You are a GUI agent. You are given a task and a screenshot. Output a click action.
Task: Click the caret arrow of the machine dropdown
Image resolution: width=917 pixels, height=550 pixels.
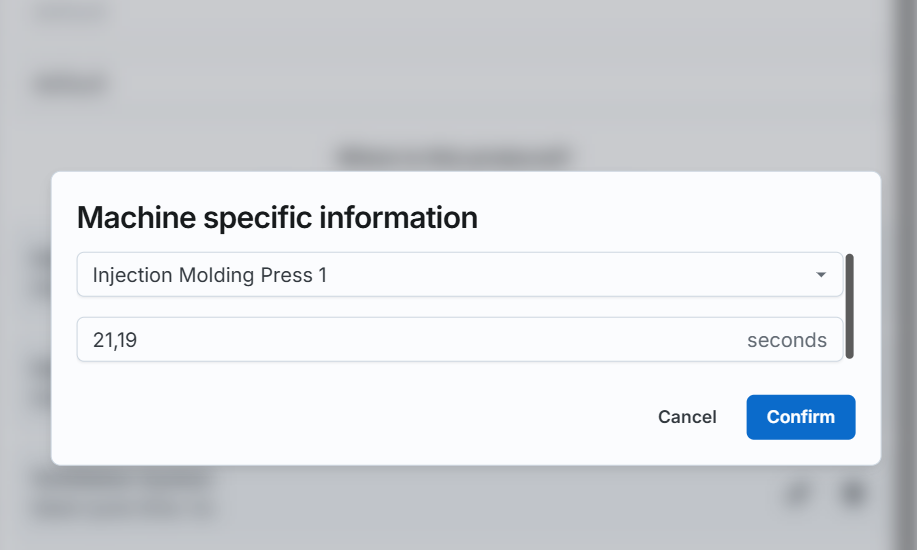coord(821,275)
